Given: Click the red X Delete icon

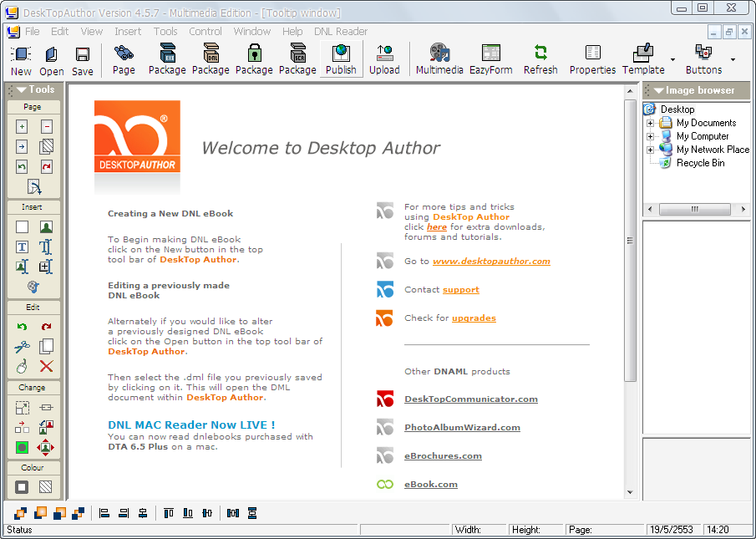Looking at the screenshot, I should 46,366.
